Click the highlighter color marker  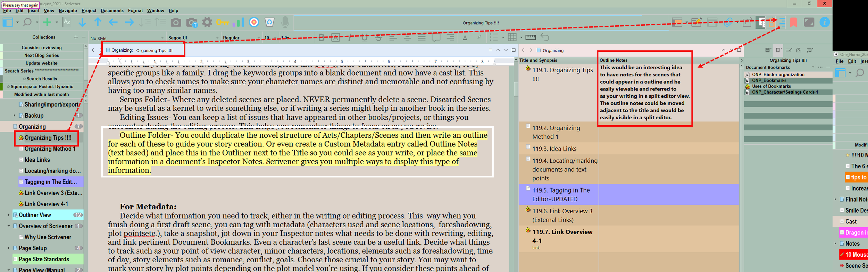click(479, 37)
